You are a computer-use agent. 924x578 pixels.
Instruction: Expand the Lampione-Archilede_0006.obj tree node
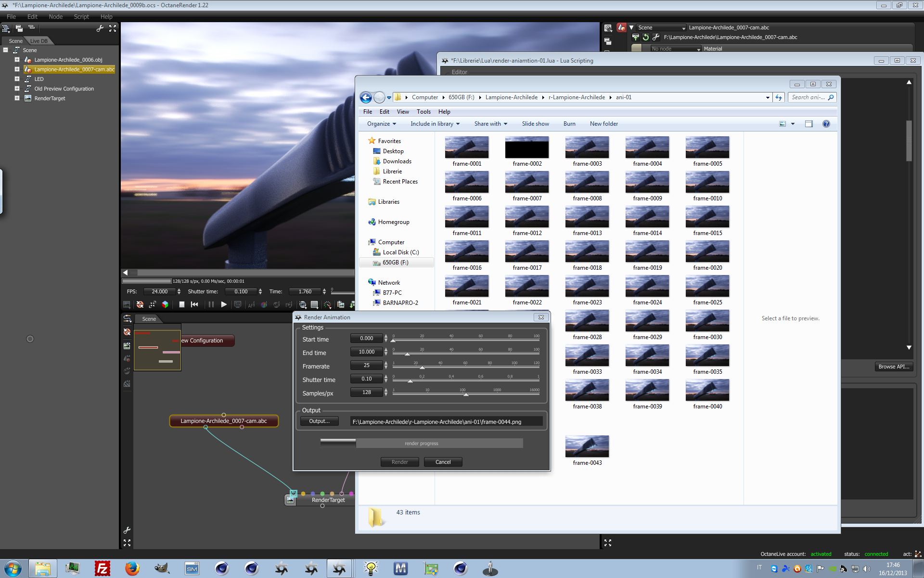click(x=17, y=60)
